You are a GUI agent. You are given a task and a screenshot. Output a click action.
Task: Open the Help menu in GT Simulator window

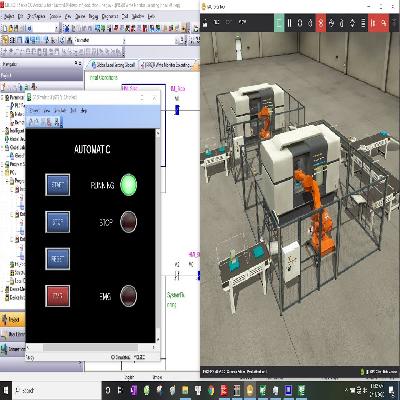tap(84, 110)
